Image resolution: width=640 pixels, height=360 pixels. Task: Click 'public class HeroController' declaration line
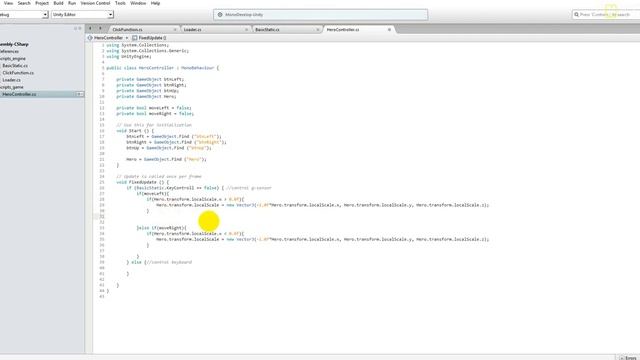pyautogui.click(x=162, y=68)
